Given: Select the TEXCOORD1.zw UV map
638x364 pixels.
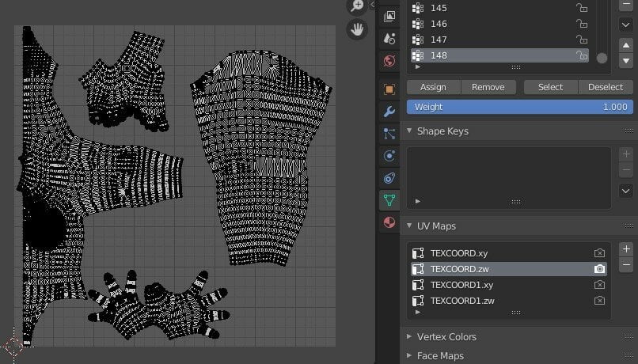Looking at the screenshot, I should click(509, 301).
